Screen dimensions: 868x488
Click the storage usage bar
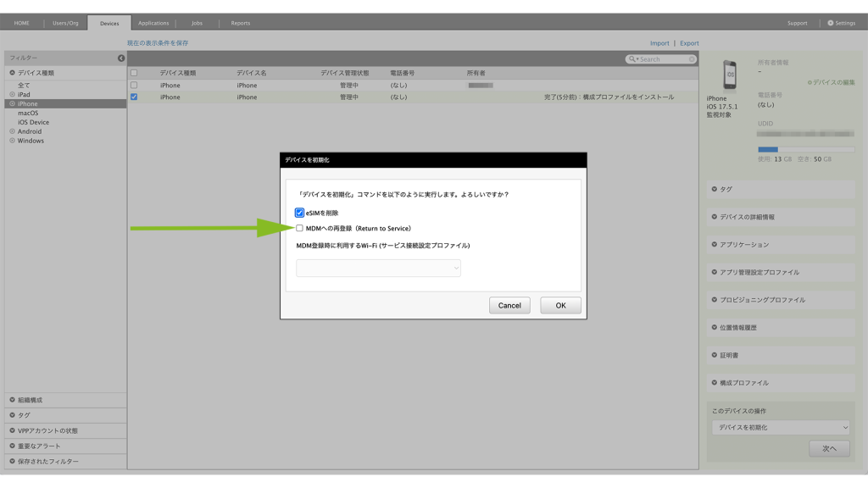pos(806,149)
